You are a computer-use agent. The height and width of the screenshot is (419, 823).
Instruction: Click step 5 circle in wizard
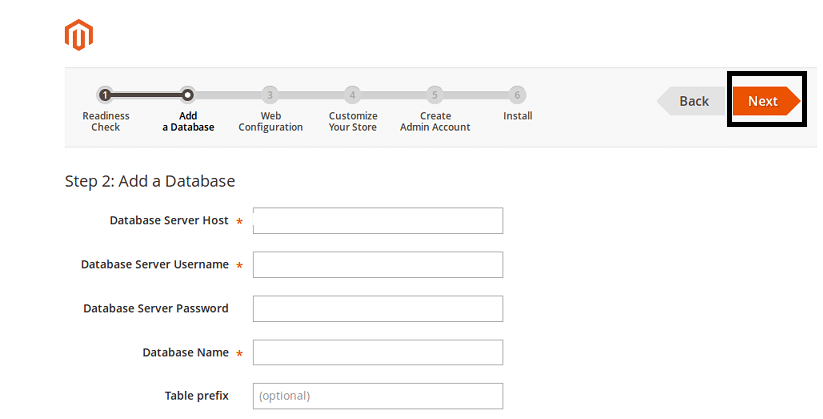point(435,95)
